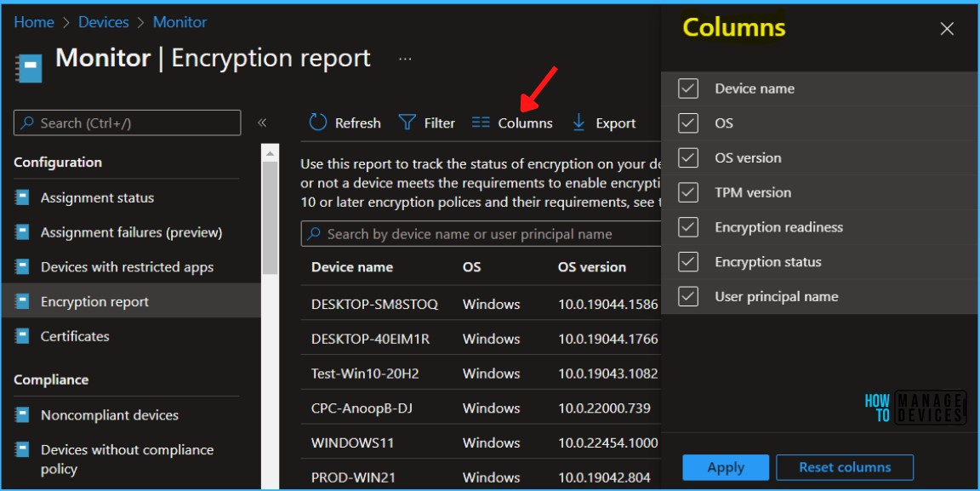Click the device name search field
Image resolution: width=980 pixels, height=491 pixels.
click(x=485, y=234)
